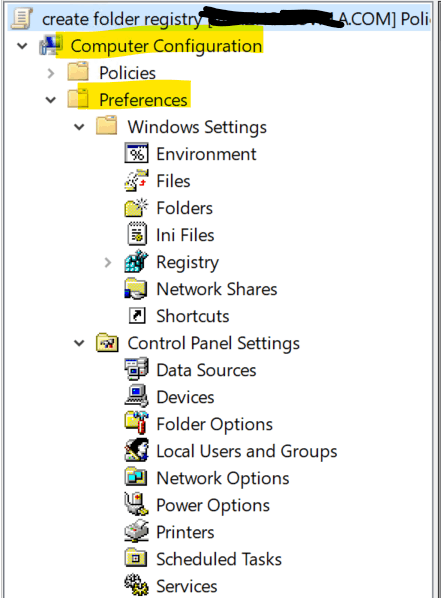The image size is (441, 598).
Task: Click the Local Users and Groups icon
Action: [x=136, y=450]
